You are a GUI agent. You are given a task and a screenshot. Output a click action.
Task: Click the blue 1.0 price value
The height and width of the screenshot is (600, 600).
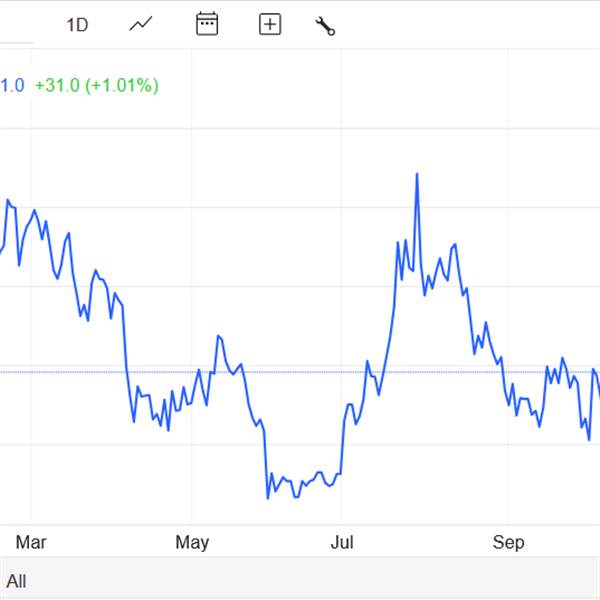pyautogui.click(x=12, y=86)
